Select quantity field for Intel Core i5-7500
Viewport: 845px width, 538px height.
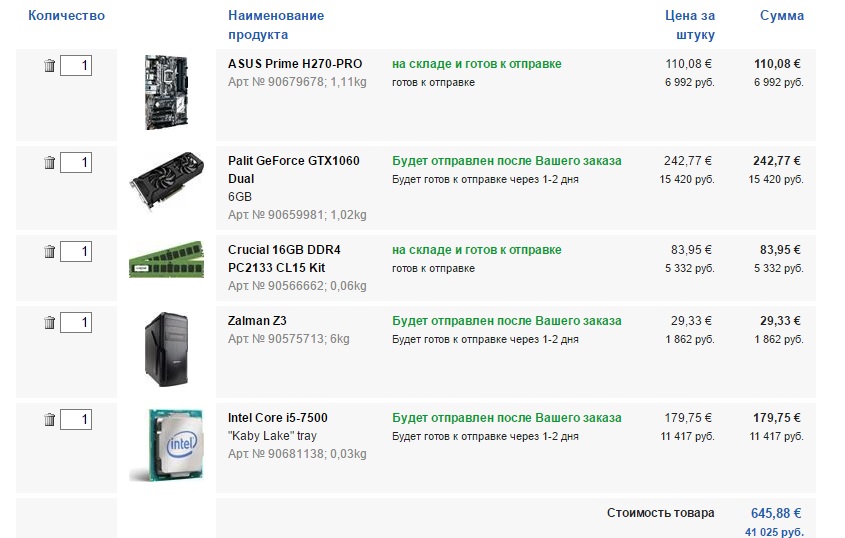76,420
